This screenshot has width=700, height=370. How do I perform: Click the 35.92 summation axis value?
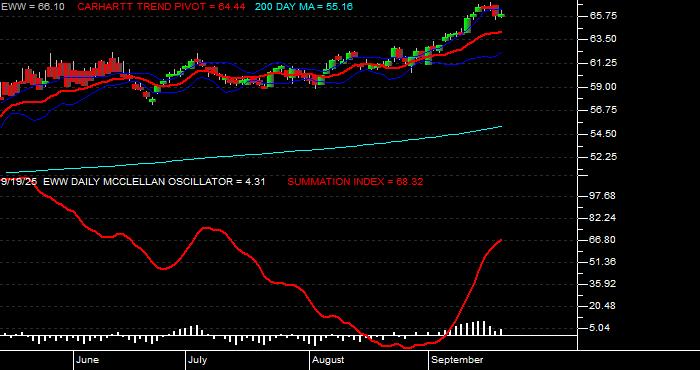point(603,283)
